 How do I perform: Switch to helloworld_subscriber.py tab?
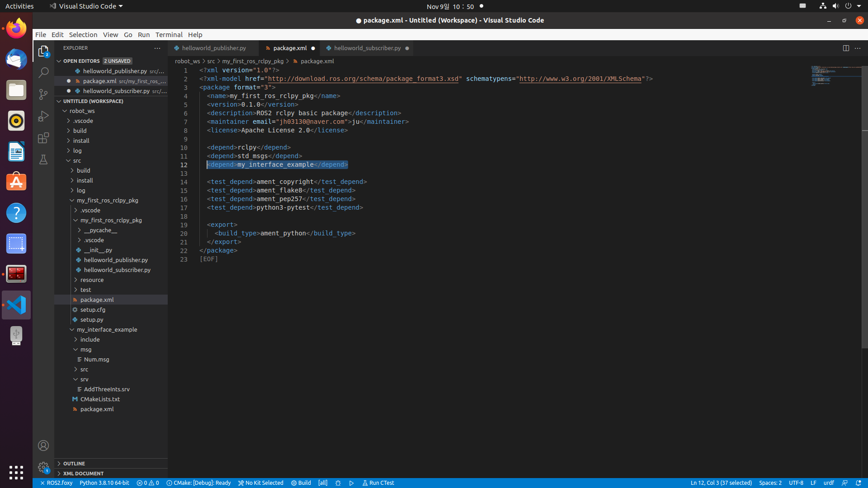(367, 48)
